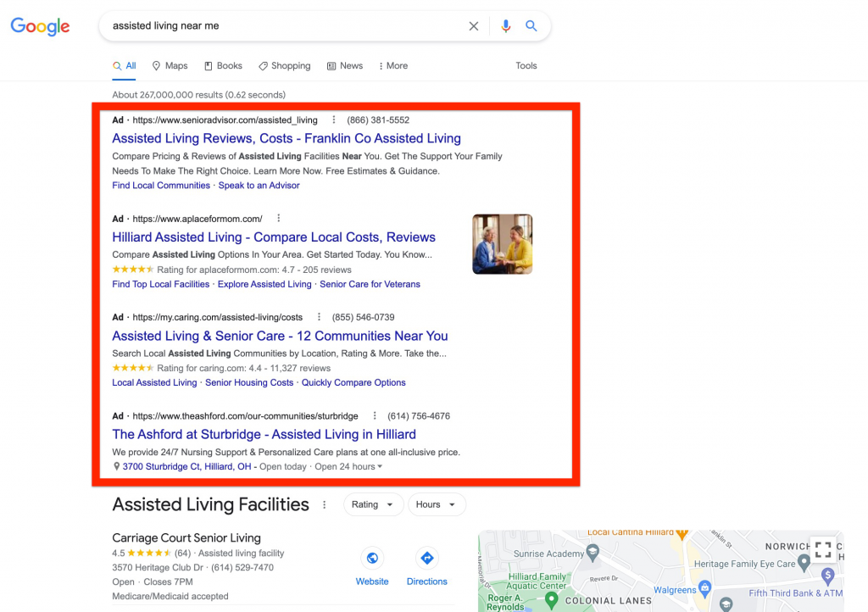The image size is (868, 612).
Task: Open the Rating filter dropdown
Action: [x=373, y=504]
